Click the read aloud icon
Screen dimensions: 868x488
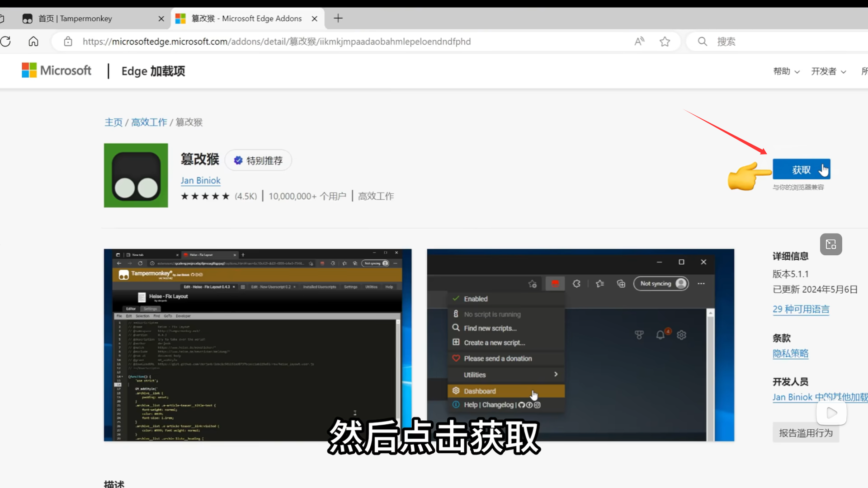(x=639, y=42)
